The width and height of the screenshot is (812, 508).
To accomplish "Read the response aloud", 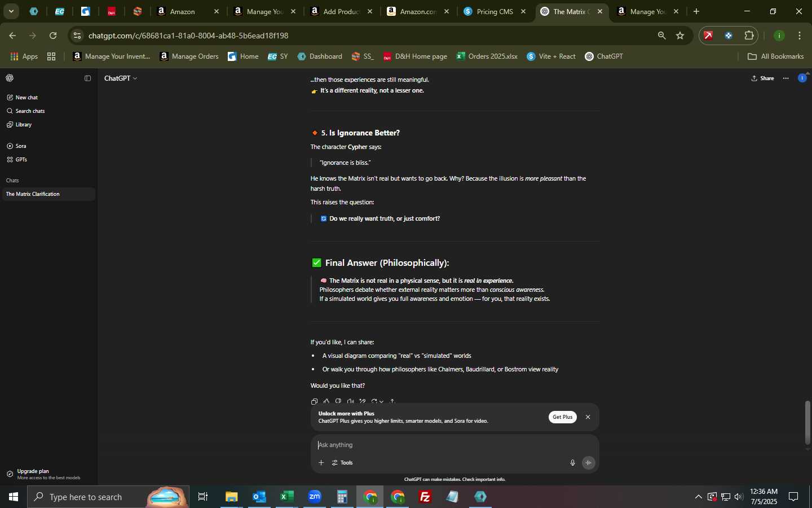I will [350, 401].
